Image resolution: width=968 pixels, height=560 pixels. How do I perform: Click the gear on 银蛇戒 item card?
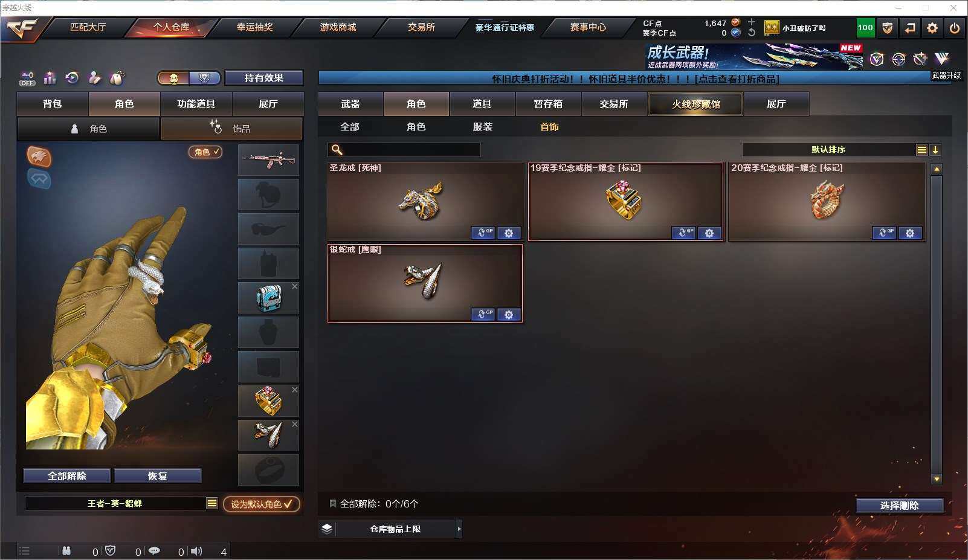tap(509, 315)
